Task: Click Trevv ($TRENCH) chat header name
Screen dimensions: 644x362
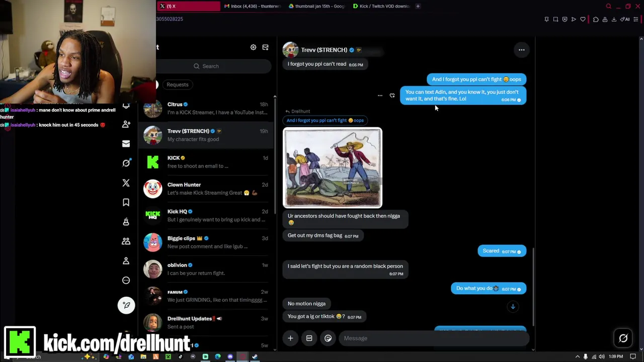Action: (x=324, y=50)
